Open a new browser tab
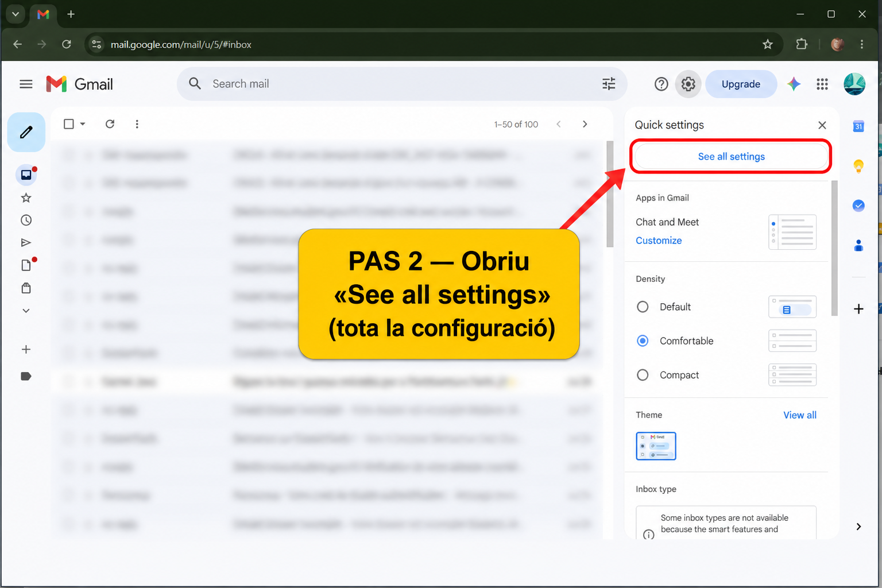The image size is (882, 588). 71,14
